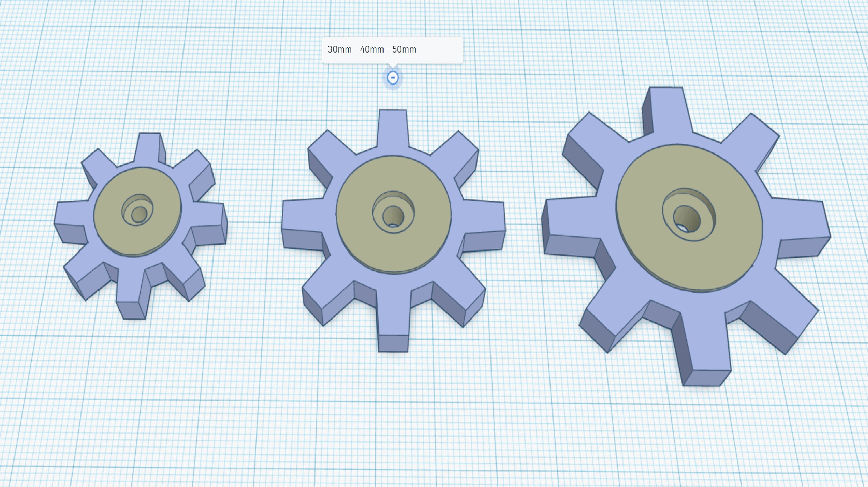Screen dimensions: 868x487
Task: Collapse the note marker below the tooltip
Action: [x=393, y=78]
